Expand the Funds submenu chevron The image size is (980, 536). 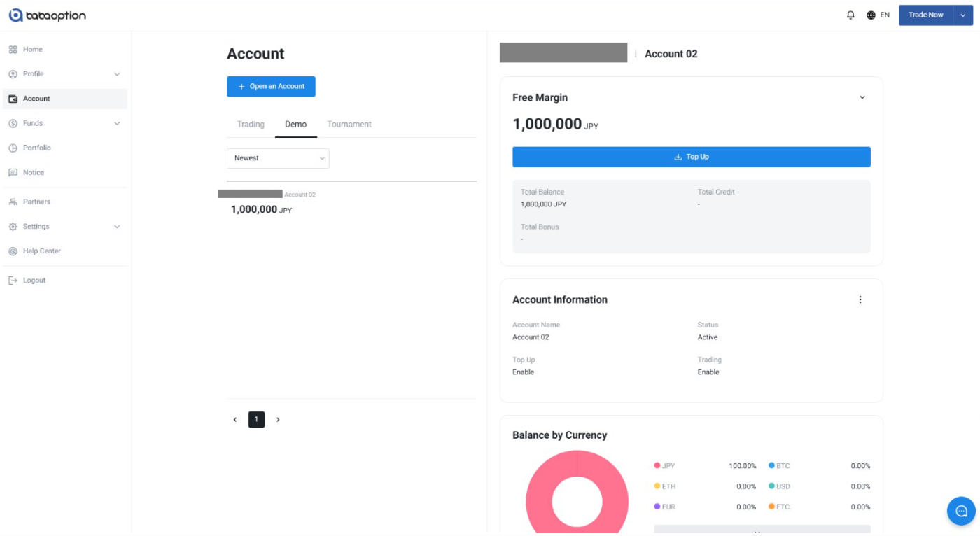click(x=117, y=124)
